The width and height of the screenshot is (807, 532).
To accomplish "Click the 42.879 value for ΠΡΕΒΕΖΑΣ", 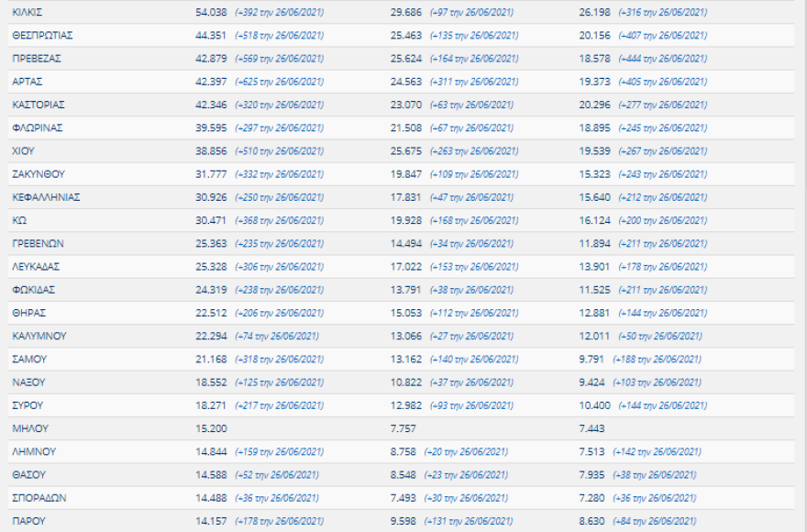I will 212,59.
